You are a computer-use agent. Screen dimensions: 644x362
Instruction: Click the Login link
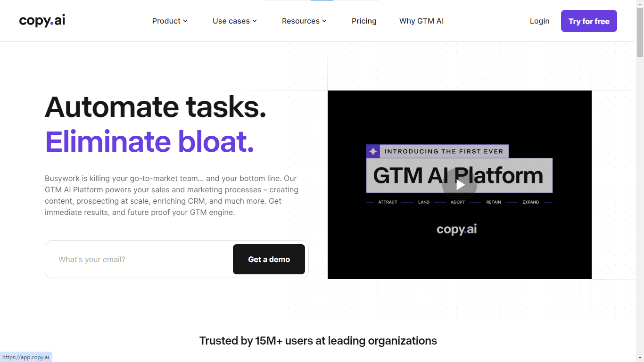click(539, 21)
